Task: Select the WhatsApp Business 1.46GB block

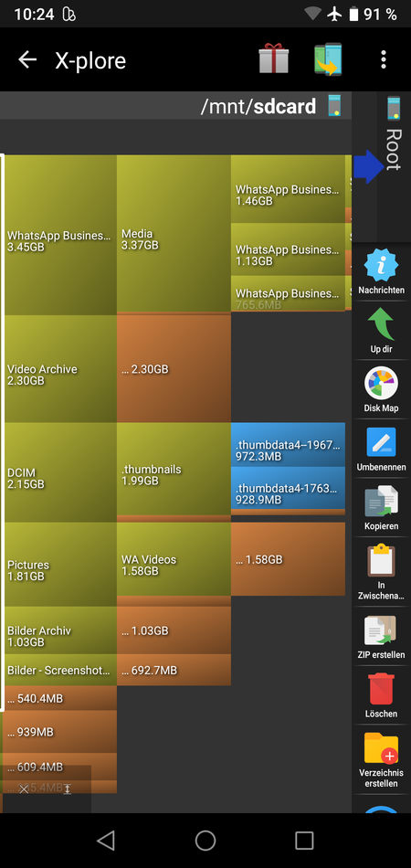Action: click(288, 189)
